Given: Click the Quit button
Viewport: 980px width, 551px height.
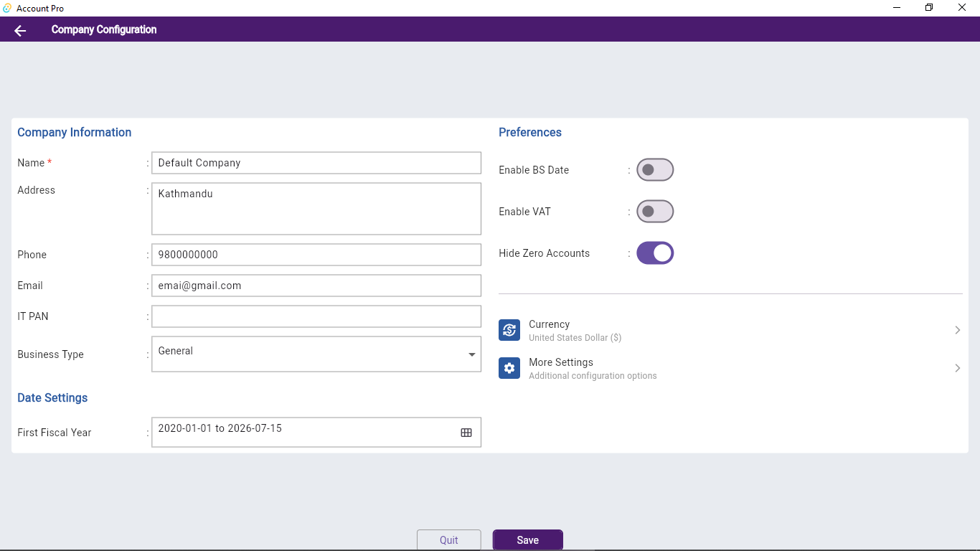Looking at the screenshot, I should click(449, 540).
